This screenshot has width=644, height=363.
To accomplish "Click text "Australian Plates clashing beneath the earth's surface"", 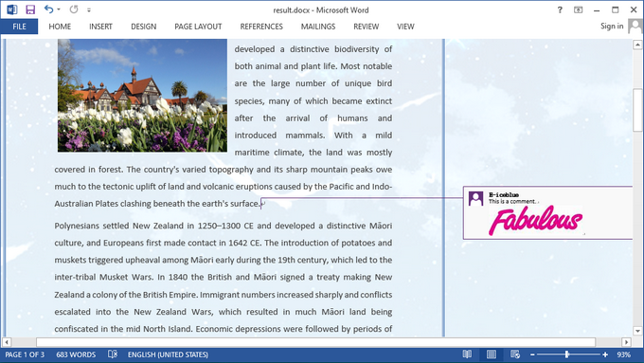I will coord(156,204).
